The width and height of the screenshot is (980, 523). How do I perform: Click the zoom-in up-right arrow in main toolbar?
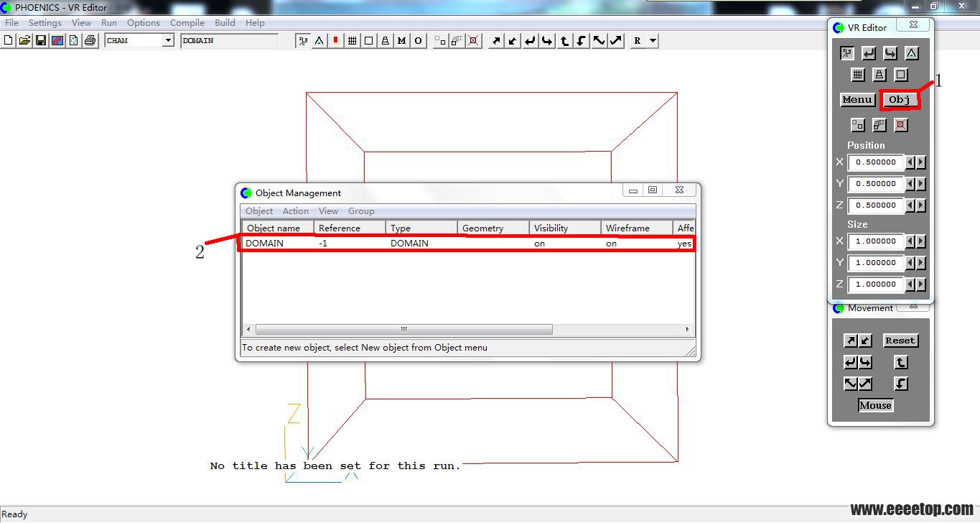(x=495, y=41)
